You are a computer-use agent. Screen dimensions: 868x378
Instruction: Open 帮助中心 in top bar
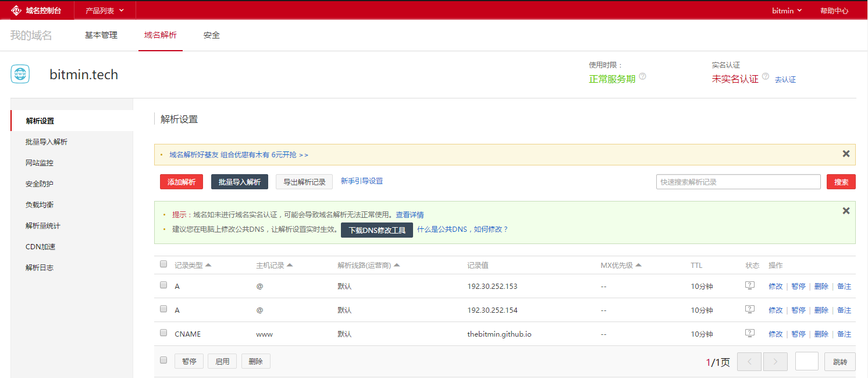[834, 10]
